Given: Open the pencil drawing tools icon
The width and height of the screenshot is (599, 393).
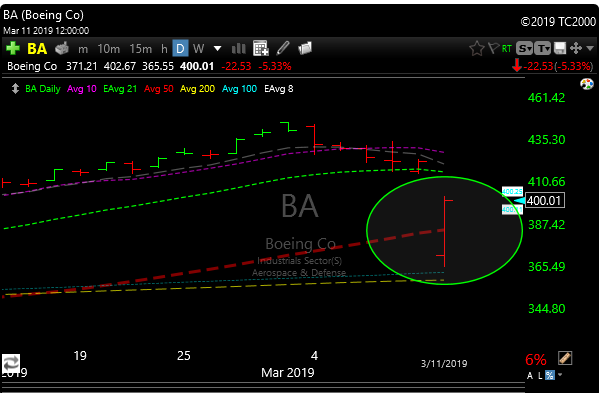Looking at the screenshot, I should click(283, 48).
